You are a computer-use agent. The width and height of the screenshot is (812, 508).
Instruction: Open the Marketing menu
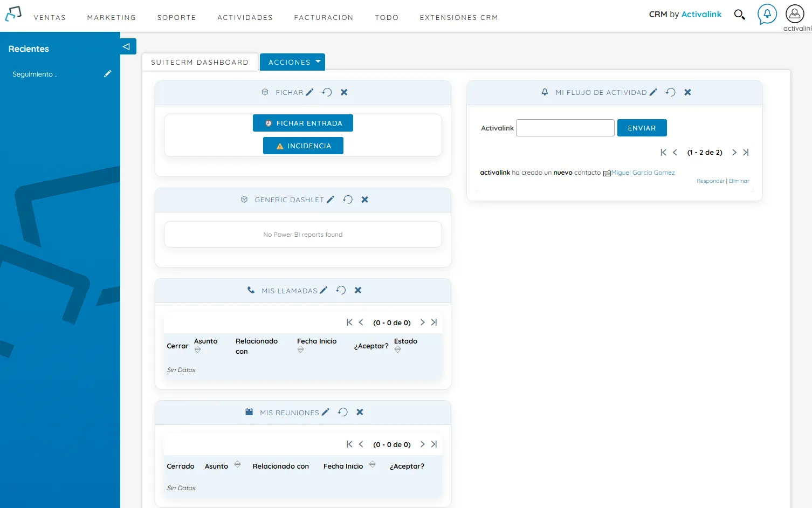[112, 17]
